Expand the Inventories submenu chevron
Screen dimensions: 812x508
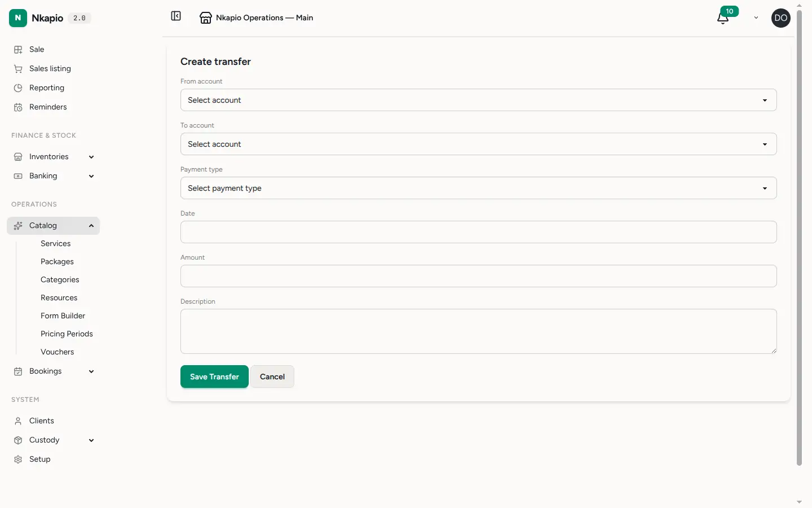pyautogui.click(x=91, y=157)
